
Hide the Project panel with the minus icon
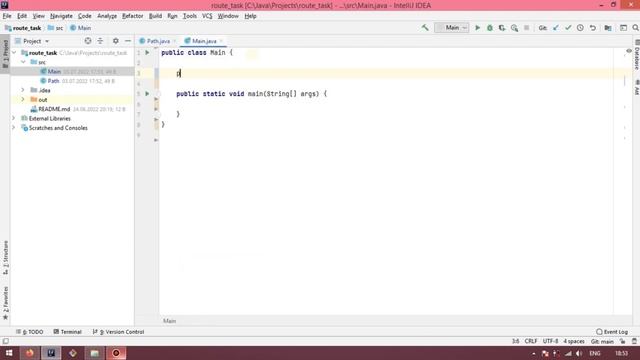(128, 41)
